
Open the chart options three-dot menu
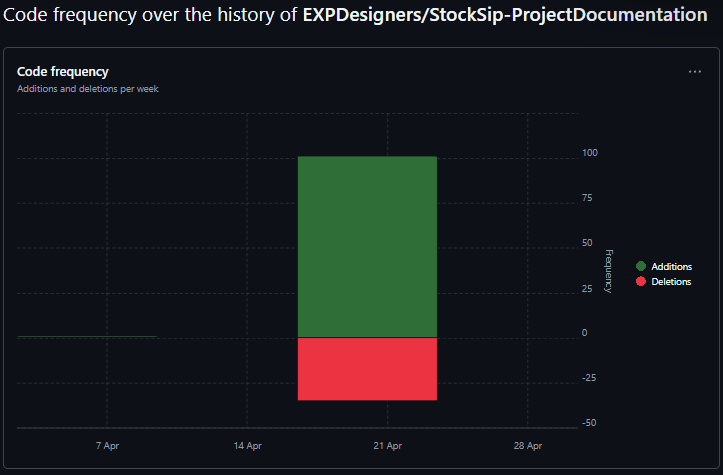(695, 72)
